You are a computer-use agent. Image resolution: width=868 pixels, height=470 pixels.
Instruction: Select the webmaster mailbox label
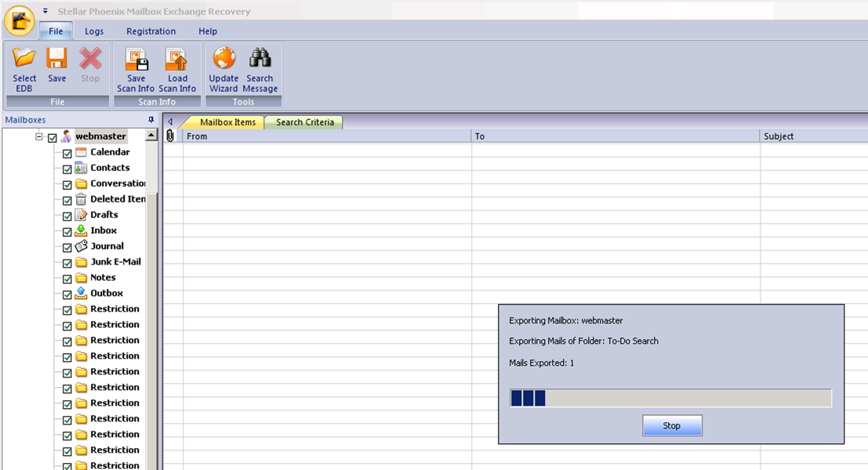[100, 137]
